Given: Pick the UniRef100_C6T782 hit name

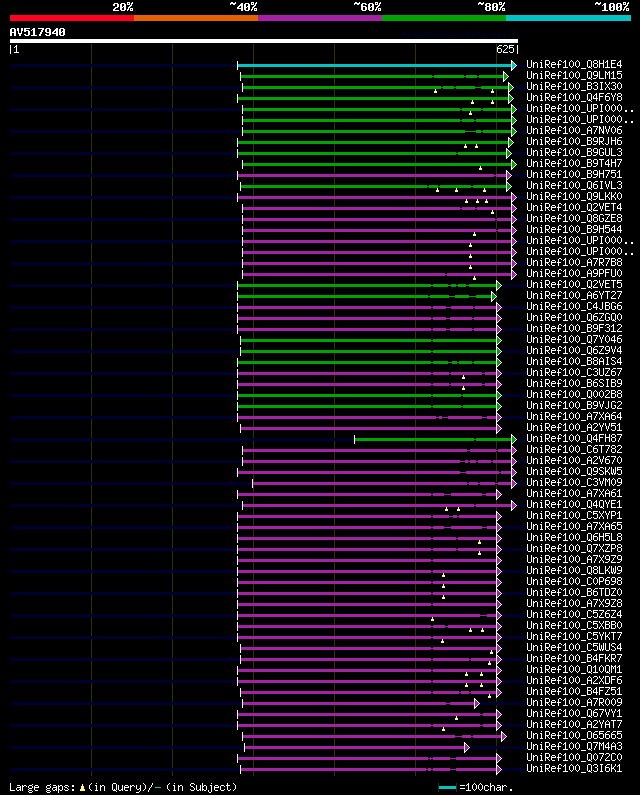Looking at the screenshot, I should tap(574, 450).
